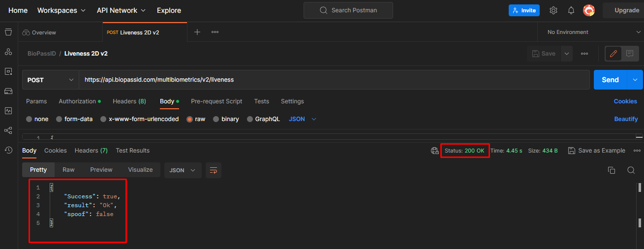Screen dimensions: 644x249
Task: Change raw body format JSON dropdown
Action: [x=303, y=119]
